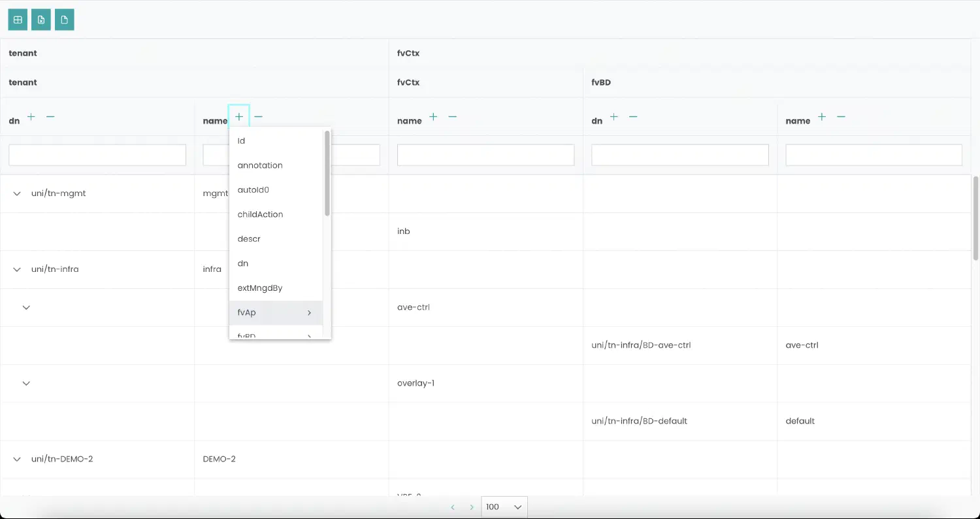Go to the next page
980x519 pixels.
[471, 507]
